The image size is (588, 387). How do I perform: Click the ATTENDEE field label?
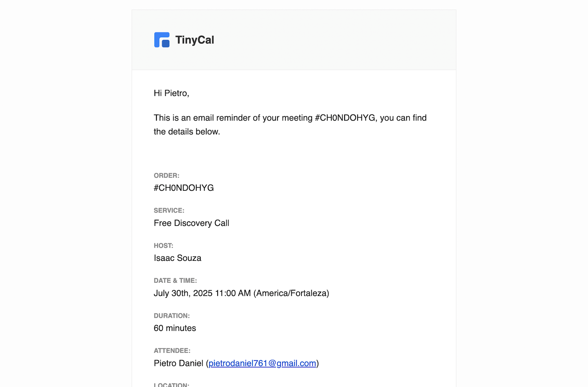pos(172,351)
